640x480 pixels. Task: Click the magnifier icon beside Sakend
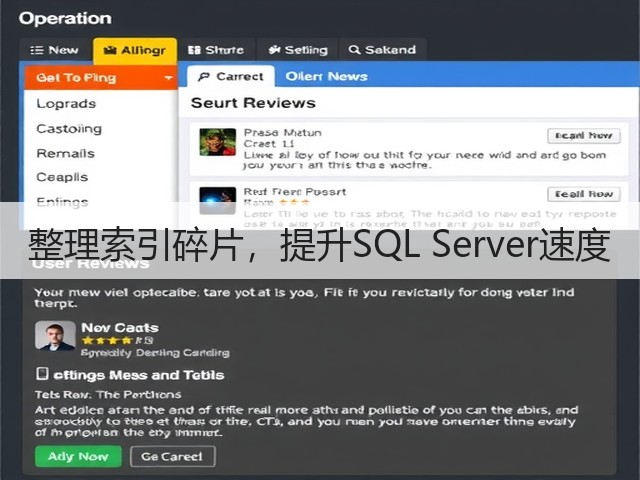(354, 50)
